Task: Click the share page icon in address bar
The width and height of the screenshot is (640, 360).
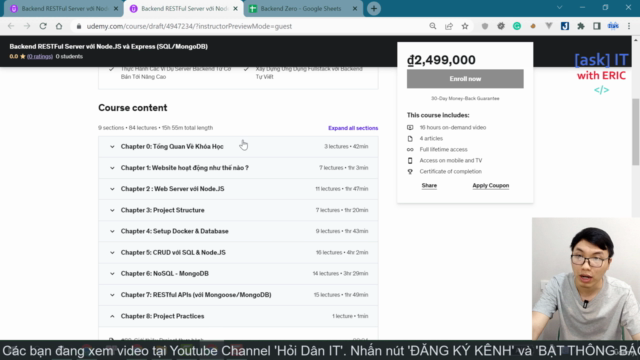Action: click(x=449, y=26)
